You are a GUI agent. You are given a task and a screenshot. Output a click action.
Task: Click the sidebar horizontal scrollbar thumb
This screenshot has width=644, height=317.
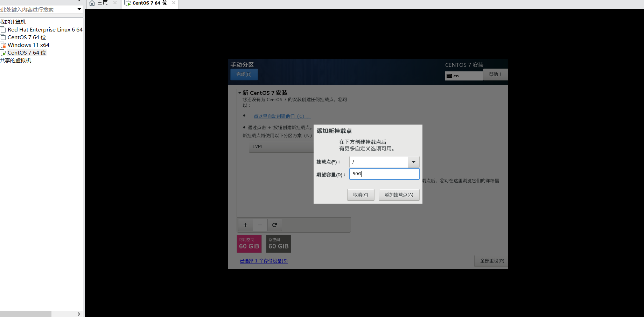[x=26, y=314]
